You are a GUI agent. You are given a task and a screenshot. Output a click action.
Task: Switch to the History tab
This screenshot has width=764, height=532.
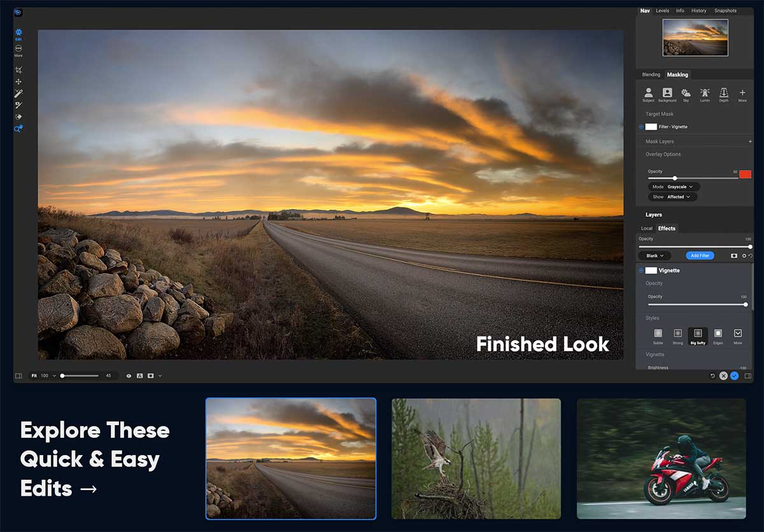click(698, 11)
